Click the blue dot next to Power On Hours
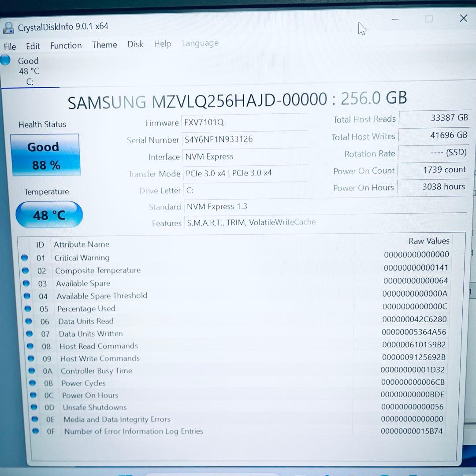Screen dimensions: 476x476 pyautogui.click(x=33, y=395)
